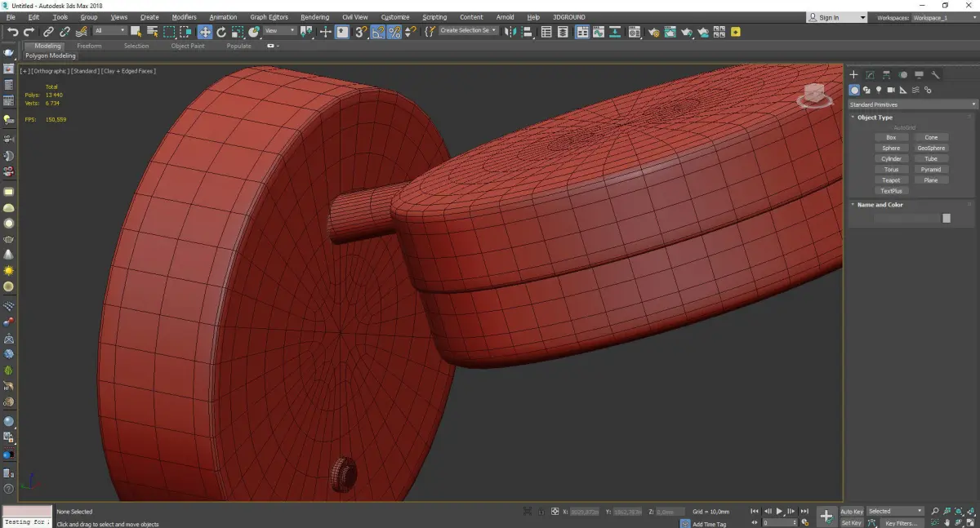Activate Select and Scale tool
Screen dimensions: 980x528
pyautogui.click(x=237, y=32)
